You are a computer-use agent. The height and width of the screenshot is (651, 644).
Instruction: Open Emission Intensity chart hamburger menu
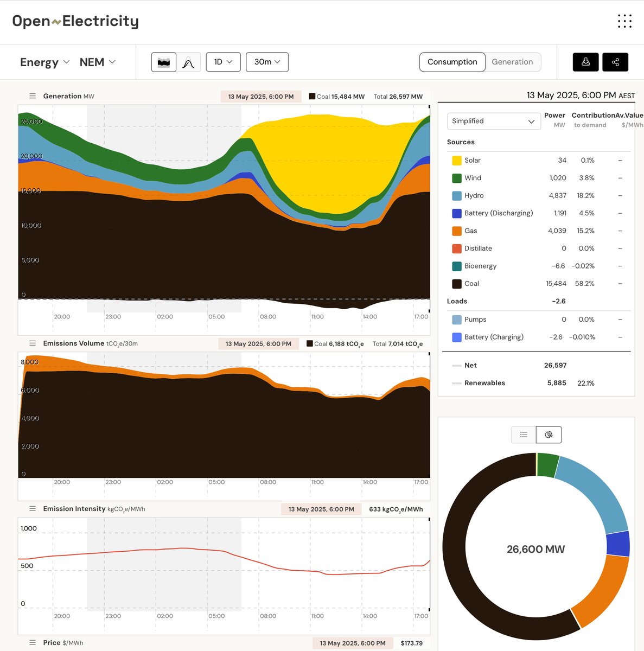coord(33,509)
